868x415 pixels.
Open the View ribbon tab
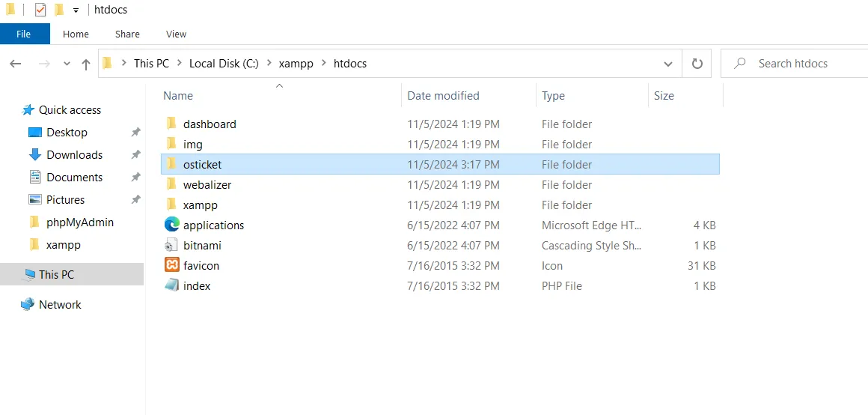[x=176, y=34]
